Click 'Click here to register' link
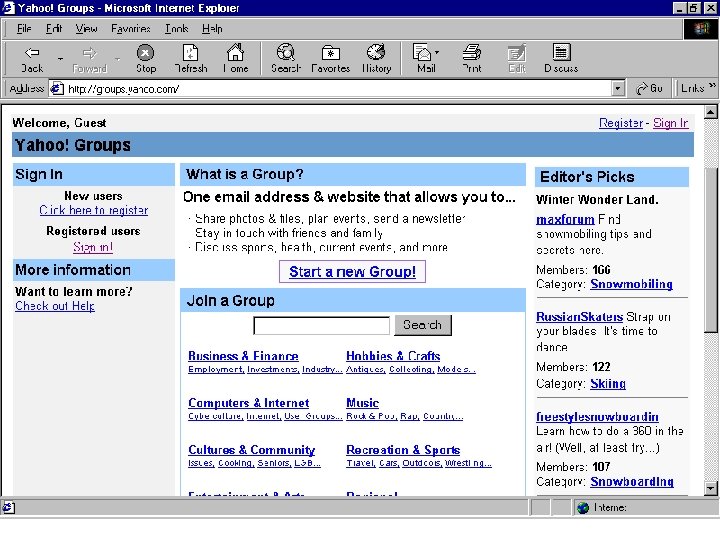This screenshot has width=720, height=540. (x=94, y=210)
